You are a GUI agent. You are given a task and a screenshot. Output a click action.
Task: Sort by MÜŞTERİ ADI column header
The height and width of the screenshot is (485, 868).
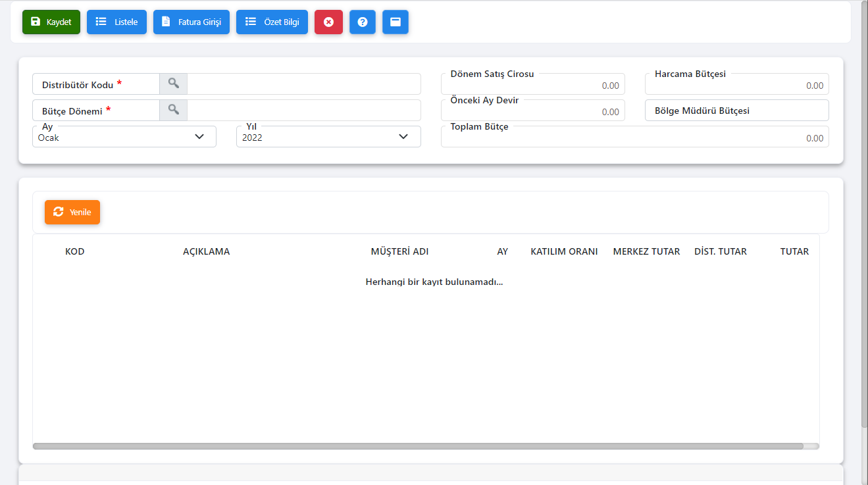click(x=399, y=251)
